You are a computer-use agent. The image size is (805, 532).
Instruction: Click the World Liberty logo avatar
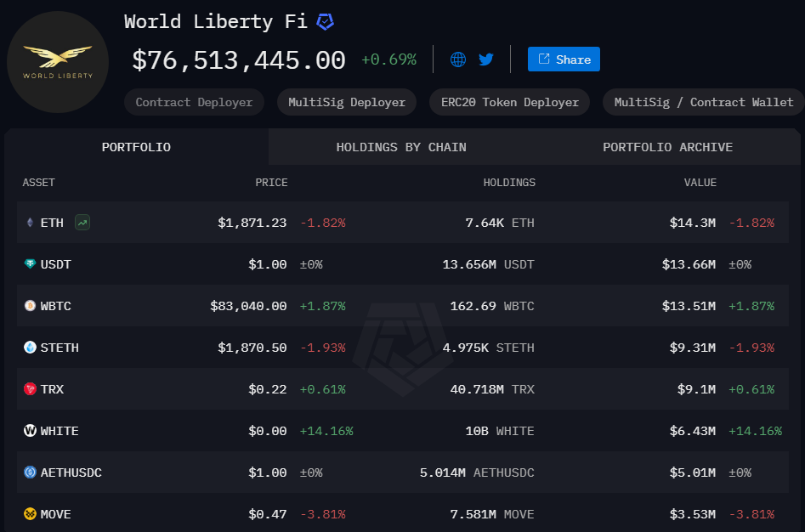[x=58, y=62]
